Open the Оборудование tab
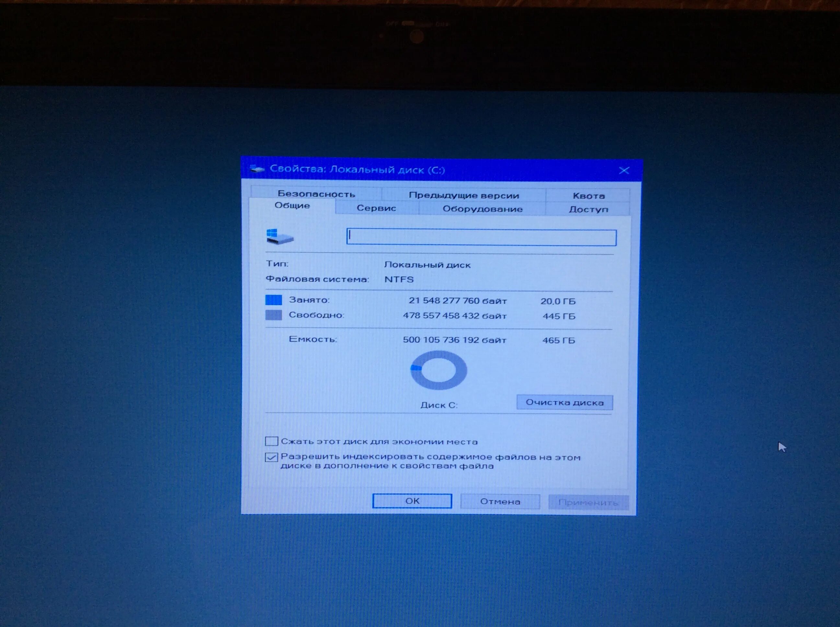840x627 pixels. coord(482,209)
